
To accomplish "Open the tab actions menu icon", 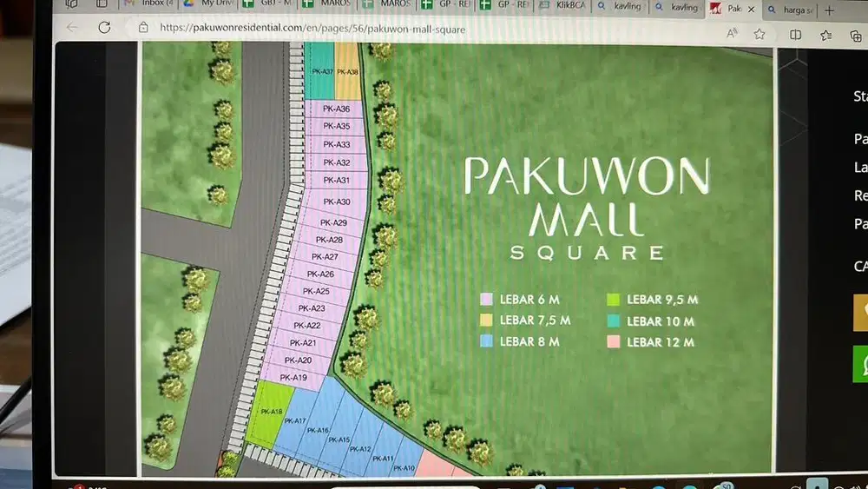I will tap(102, 3).
